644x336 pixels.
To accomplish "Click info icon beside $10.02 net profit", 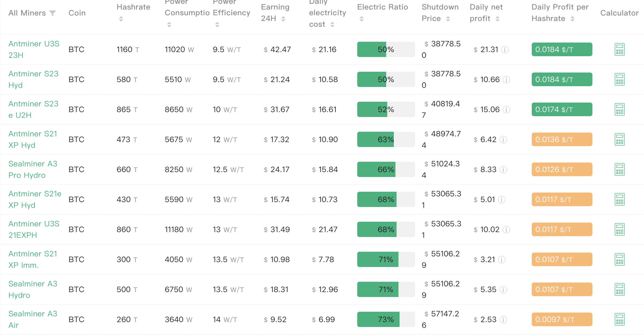I will coord(506,230).
